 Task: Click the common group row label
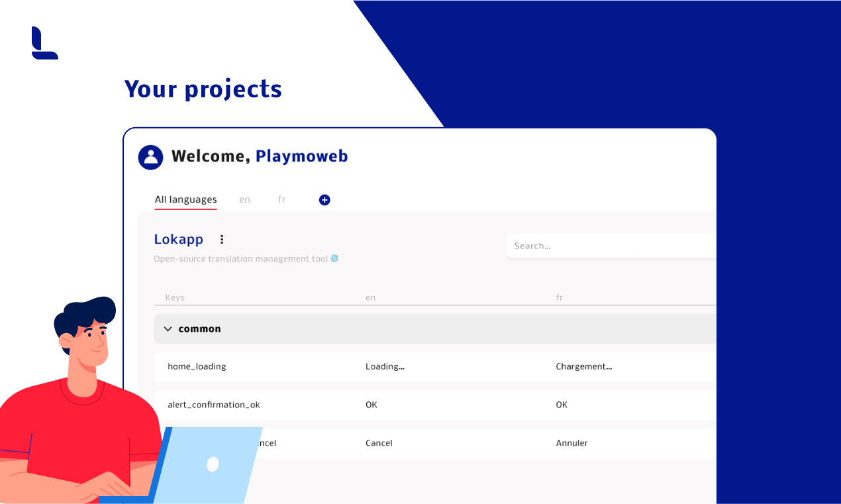pyautogui.click(x=199, y=329)
